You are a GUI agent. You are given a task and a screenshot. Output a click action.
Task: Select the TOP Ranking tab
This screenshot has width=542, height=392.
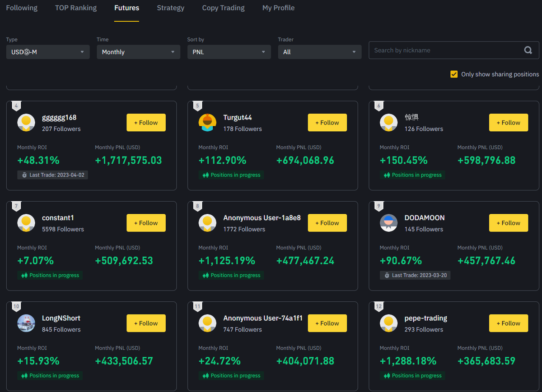pos(75,8)
